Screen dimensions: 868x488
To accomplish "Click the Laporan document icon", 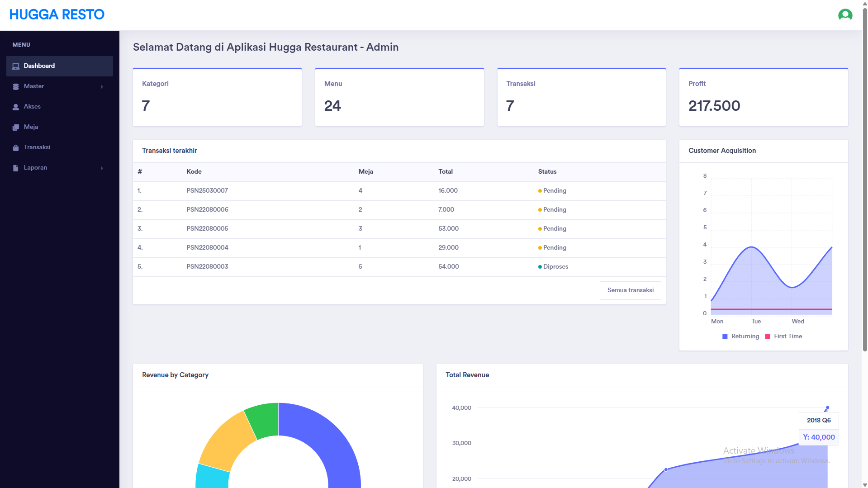I will [16, 168].
